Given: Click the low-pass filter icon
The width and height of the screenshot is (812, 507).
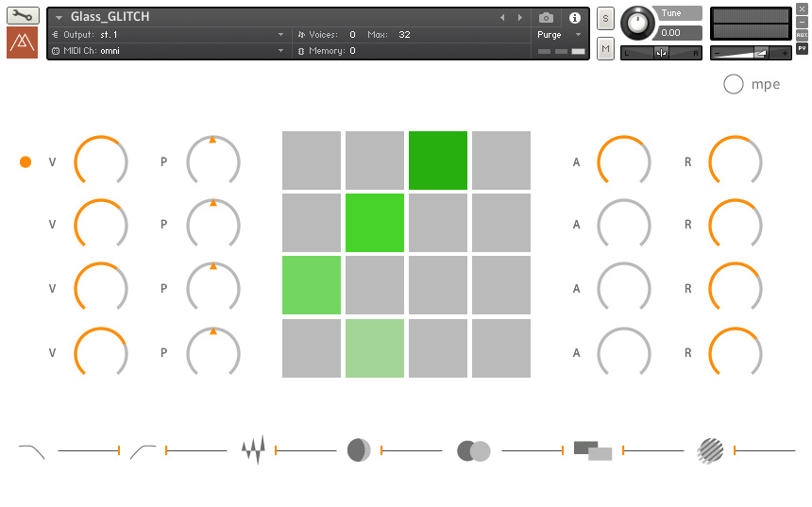Looking at the screenshot, I should (x=31, y=451).
